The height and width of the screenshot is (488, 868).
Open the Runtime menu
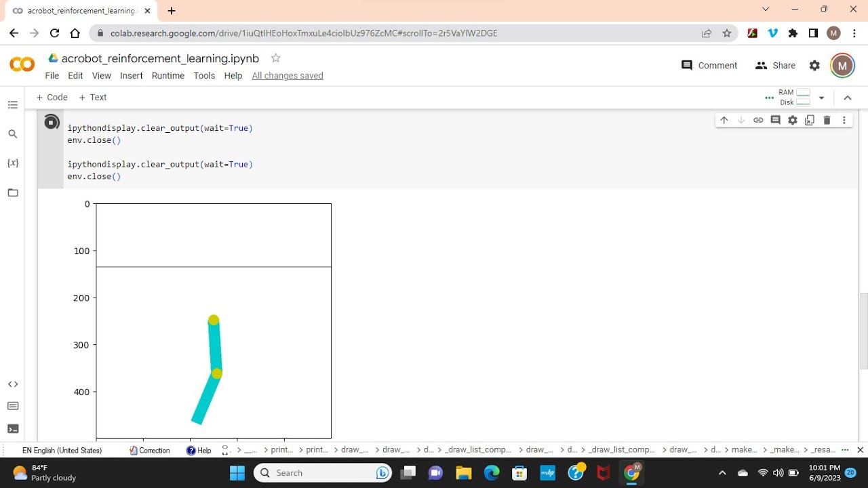[x=168, y=76]
